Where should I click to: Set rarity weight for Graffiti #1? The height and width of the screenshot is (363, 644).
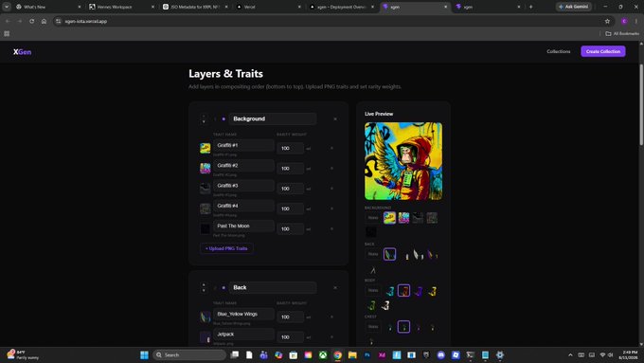(x=290, y=148)
